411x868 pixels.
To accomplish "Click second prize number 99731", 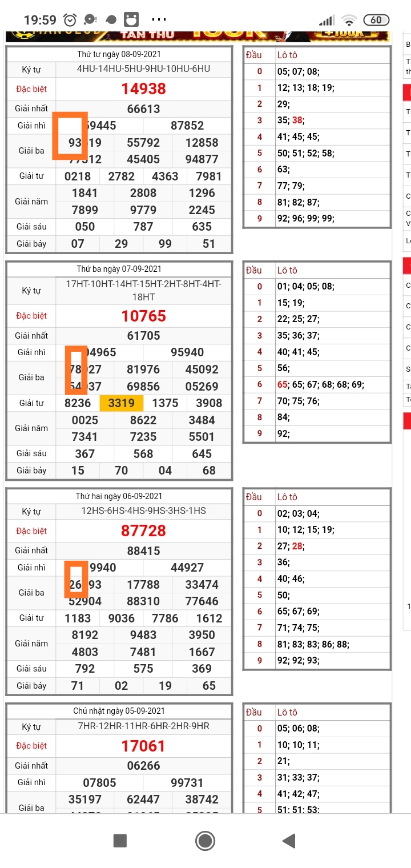I will pyautogui.click(x=187, y=783).
